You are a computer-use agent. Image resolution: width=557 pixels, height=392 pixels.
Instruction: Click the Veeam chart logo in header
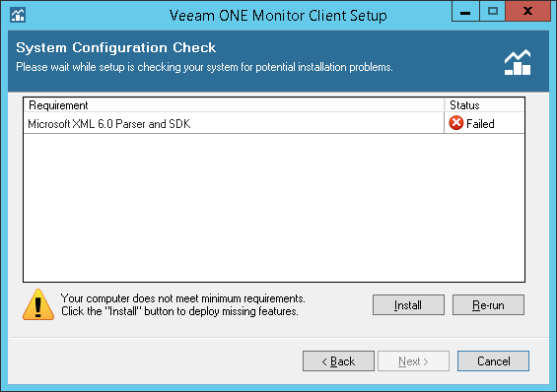click(x=518, y=62)
